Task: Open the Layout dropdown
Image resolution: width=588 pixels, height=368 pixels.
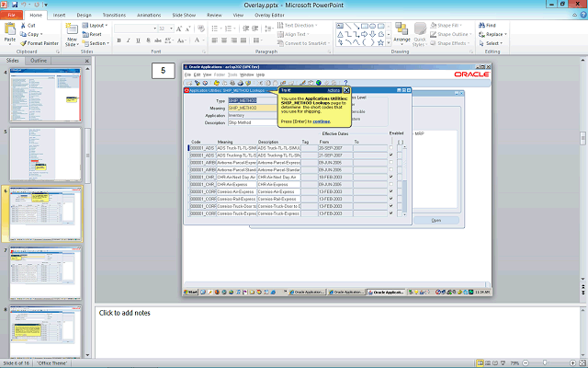Action: 95,25
